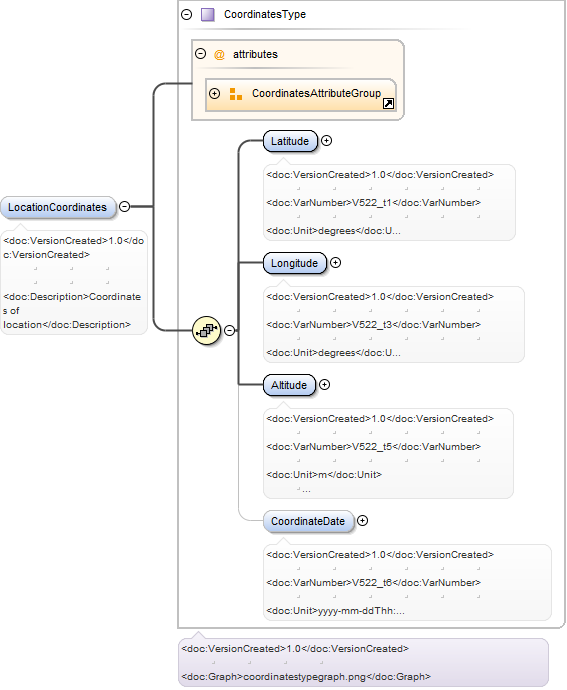Select the sequence compositor icon

[x=206, y=330]
